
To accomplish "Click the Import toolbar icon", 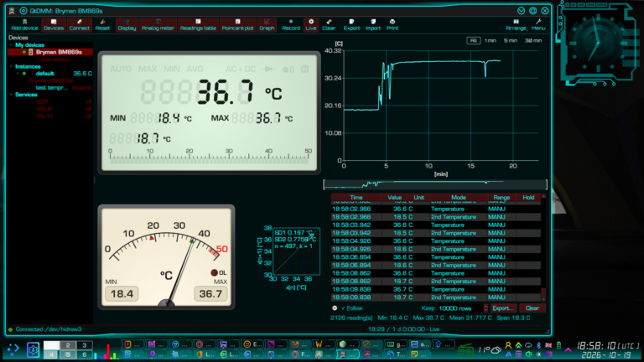I will pos(373,24).
